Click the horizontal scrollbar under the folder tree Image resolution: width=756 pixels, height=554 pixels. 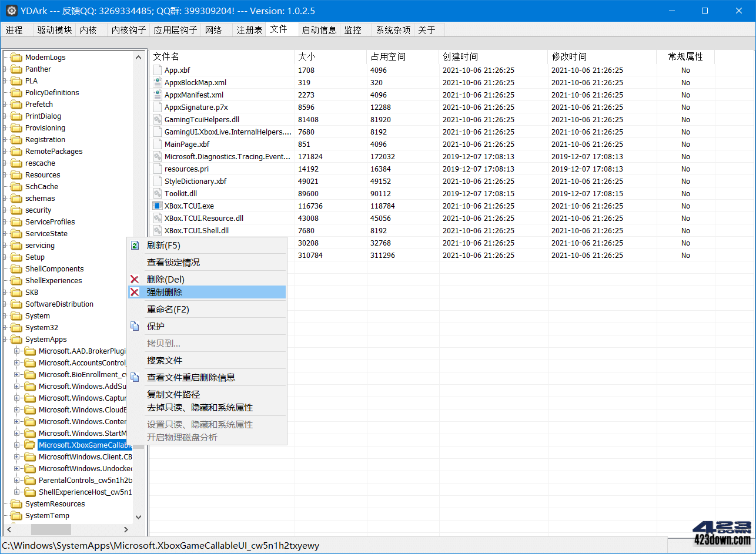(x=50, y=529)
